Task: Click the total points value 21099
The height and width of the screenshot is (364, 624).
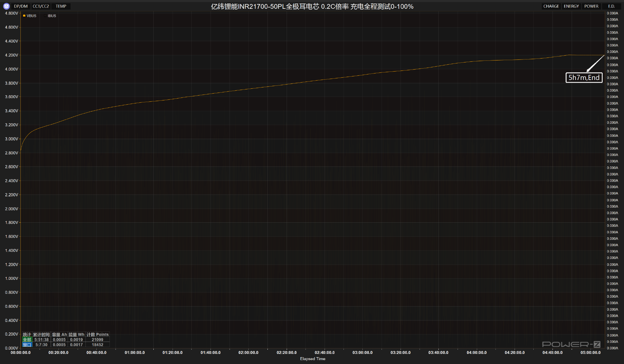Action: pyautogui.click(x=97, y=340)
